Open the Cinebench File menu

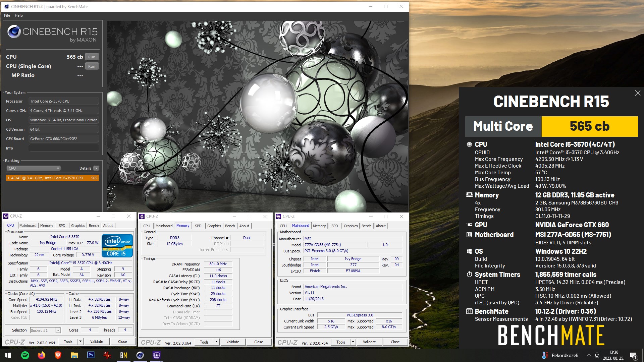[7, 15]
